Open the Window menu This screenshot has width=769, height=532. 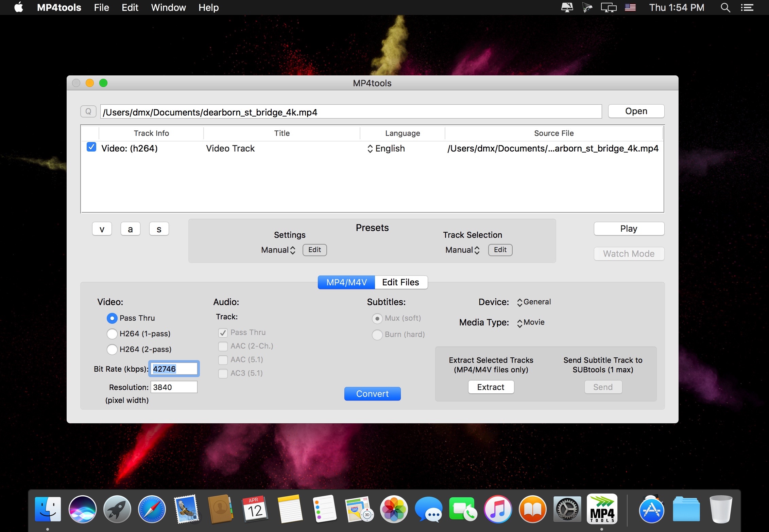(168, 7)
